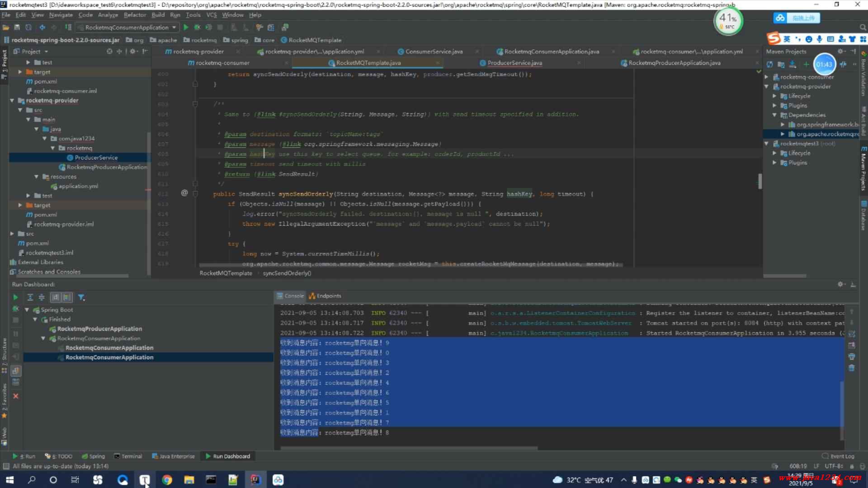Click the core breadcrumb in the navigation bar

[x=264, y=40]
